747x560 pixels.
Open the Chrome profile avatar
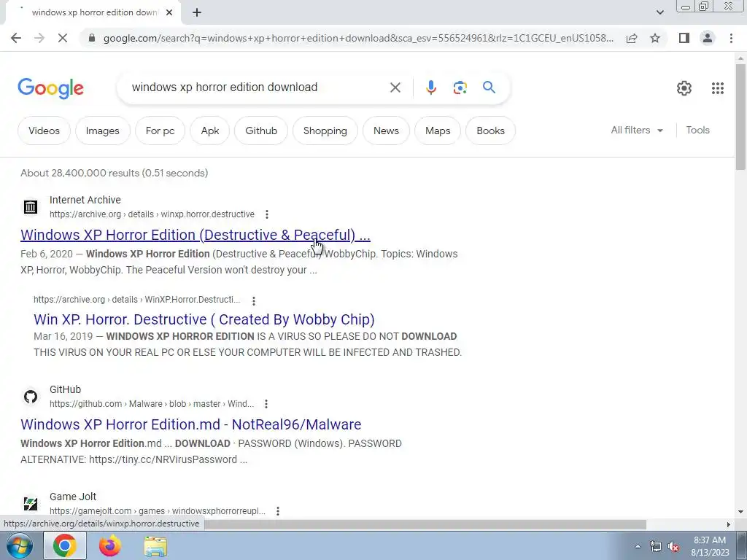coord(708,38)
